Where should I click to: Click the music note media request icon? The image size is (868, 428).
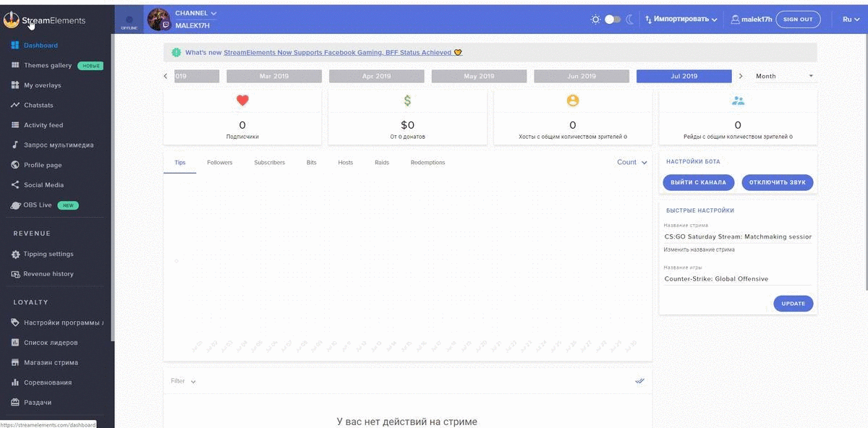[x=15, y=145]
